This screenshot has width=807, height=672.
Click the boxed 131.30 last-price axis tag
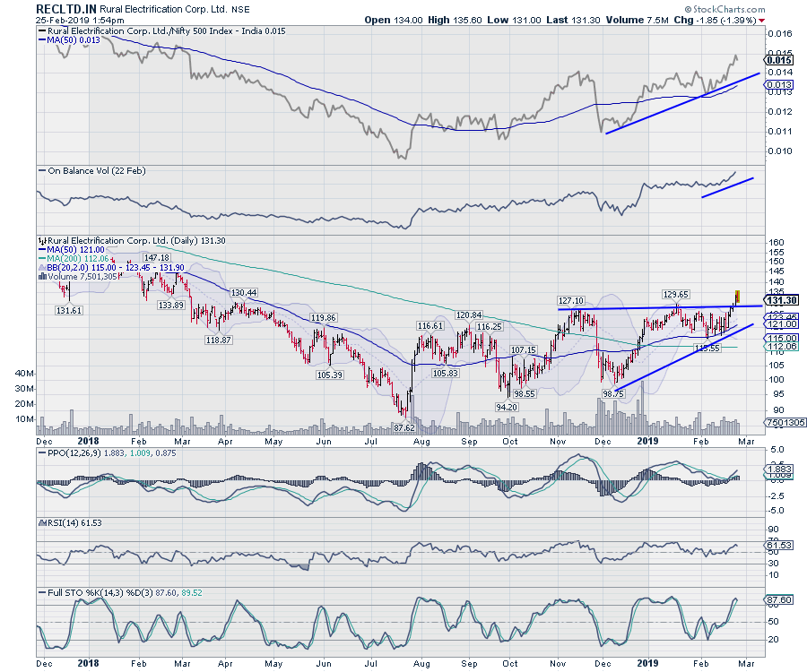pyautogui.click(x=782, y=301)
